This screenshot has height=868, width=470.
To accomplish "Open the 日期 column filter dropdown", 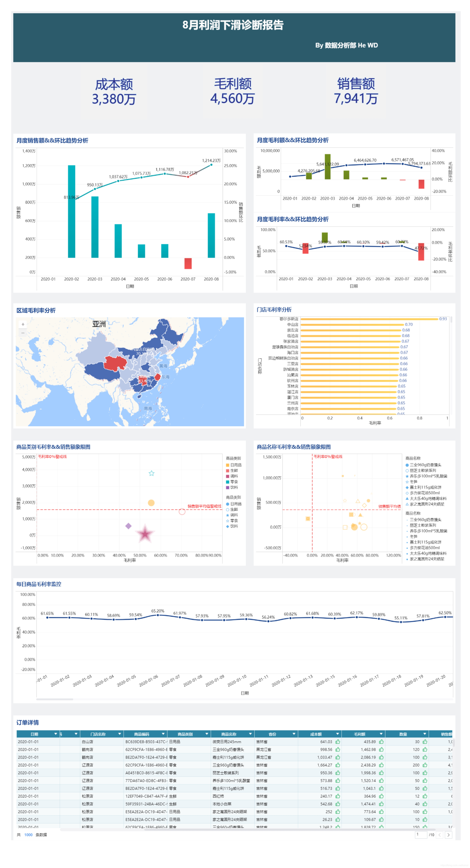I will pyautogui.click(x=56, y=734).
